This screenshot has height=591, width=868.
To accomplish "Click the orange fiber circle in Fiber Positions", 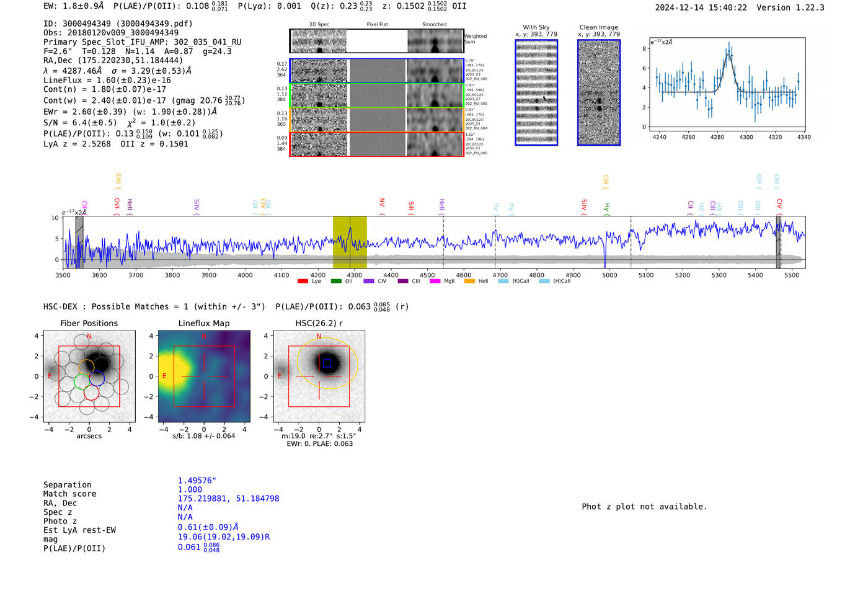I will click(86, 367).
